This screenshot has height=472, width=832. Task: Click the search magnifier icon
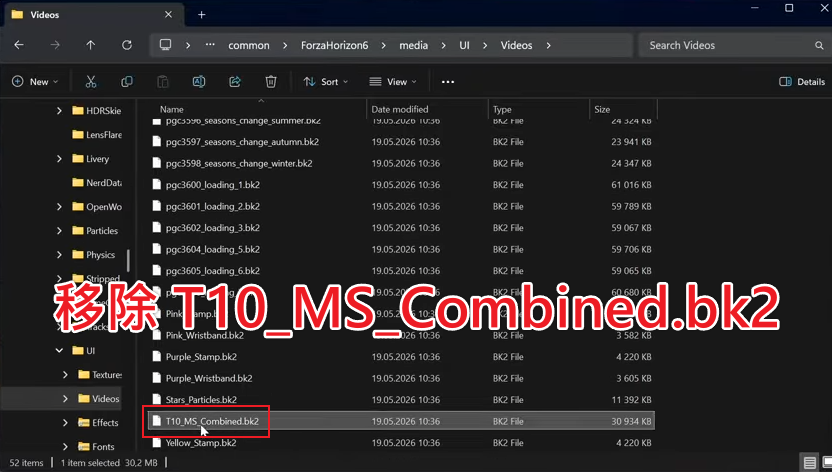tap(819, 46)
